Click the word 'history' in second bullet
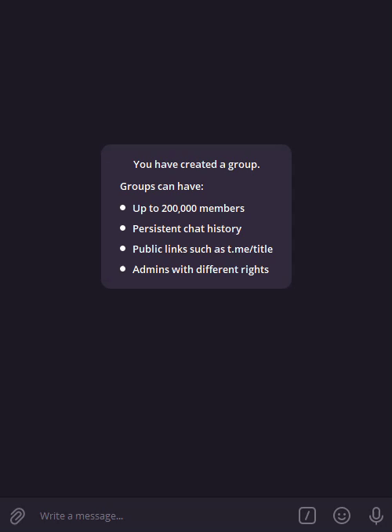This screenshot has height=532, width=392. point(224,229)
